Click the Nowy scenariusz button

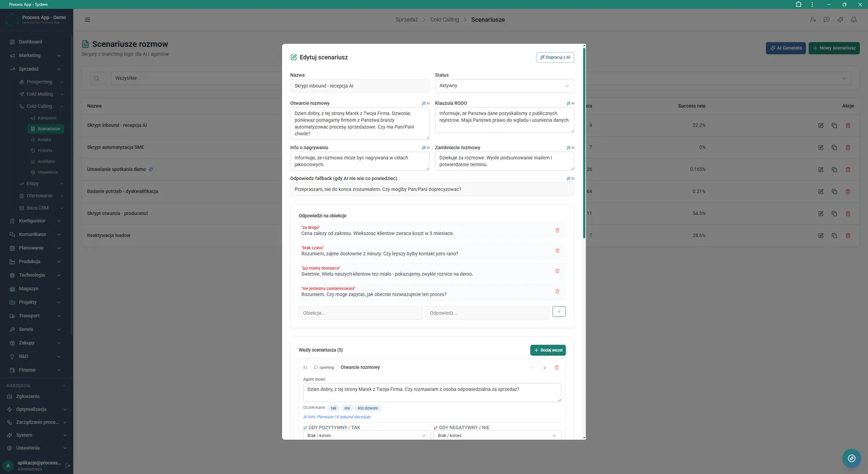tap(834, 48)
